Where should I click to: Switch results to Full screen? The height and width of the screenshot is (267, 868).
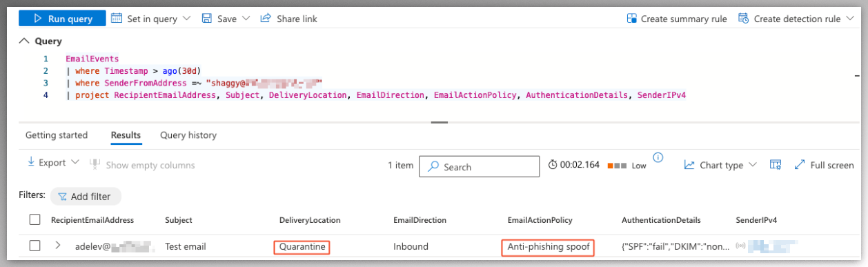coord(824,165)
